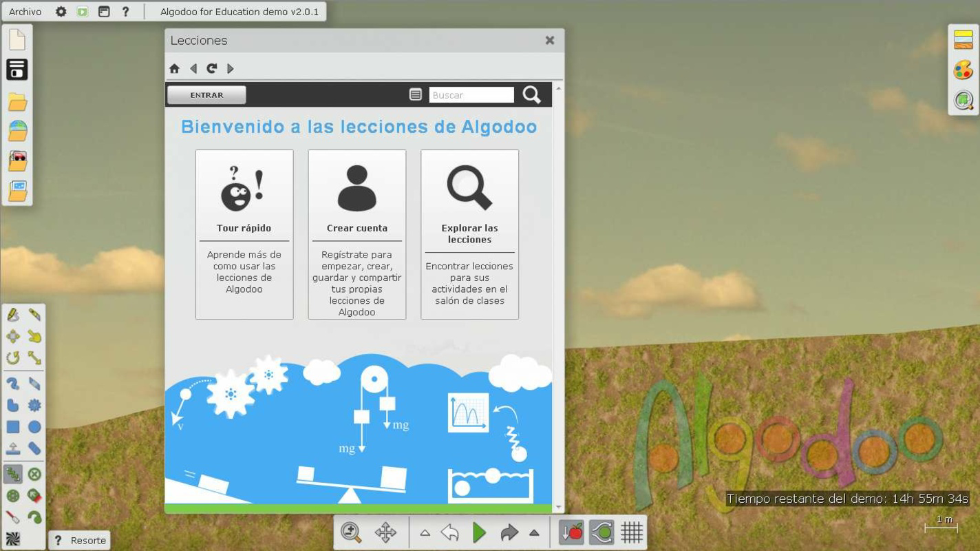This screenshot has width=980, height=551.
Task: Select the blue Circle tool
Action: (34, 427)
